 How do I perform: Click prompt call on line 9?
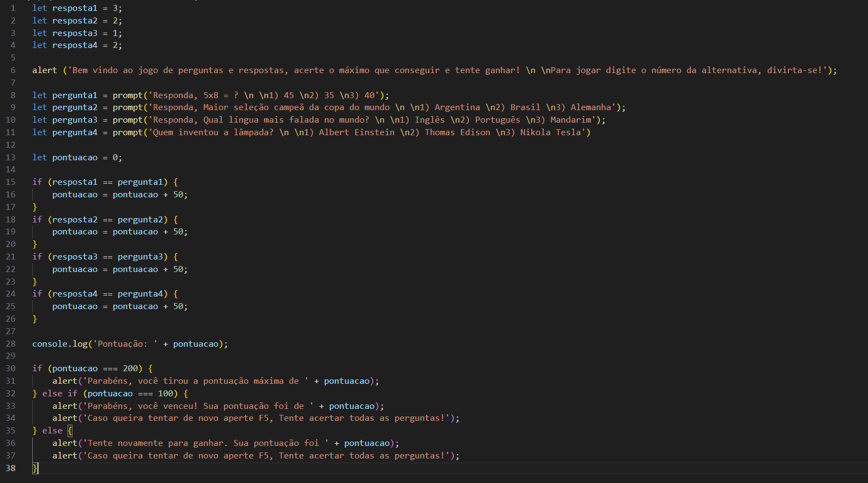point(128,107)
